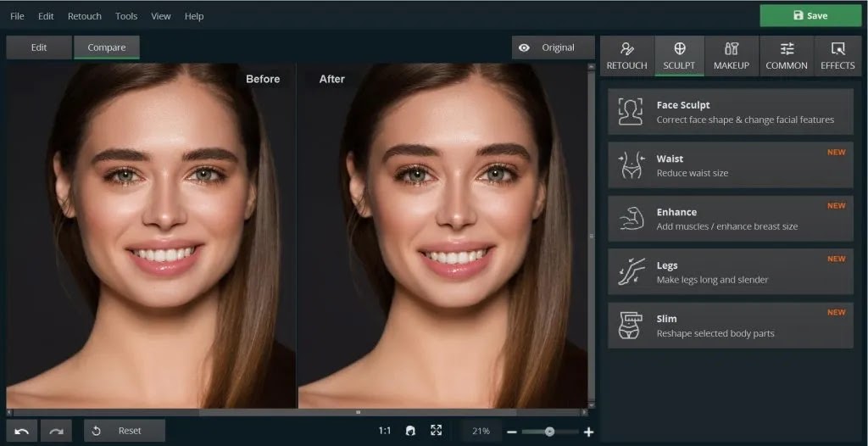Click the Before photo preview
Image resolution: width=868 pixels, height=446 pixels.
point(151,236)
